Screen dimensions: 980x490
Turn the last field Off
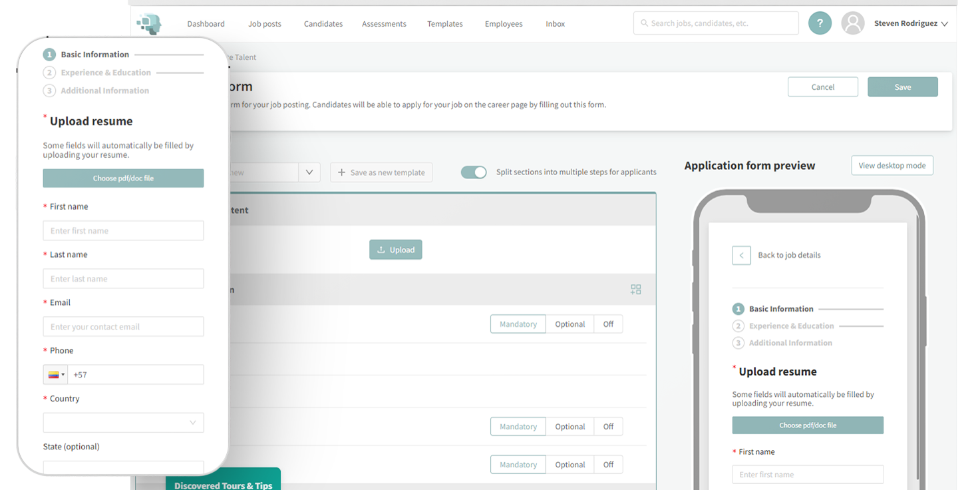(608, 464)
